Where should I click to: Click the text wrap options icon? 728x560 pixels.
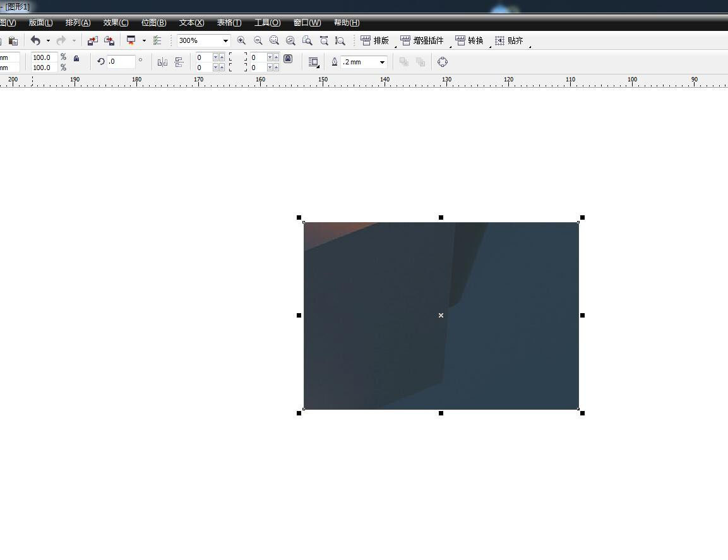pos(313,62)
